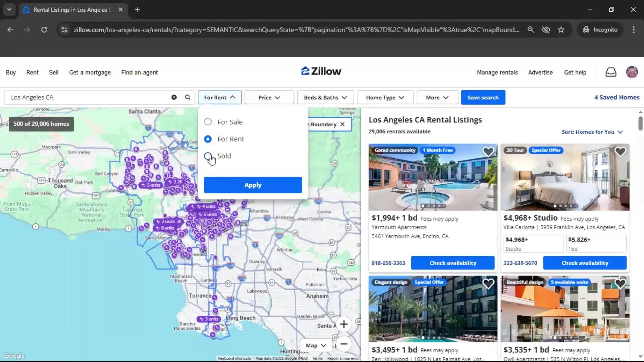Save the Yarmouth Apartments listing with heart icon
This screenshot has height=362, width=644.
[x=488, y=152]
